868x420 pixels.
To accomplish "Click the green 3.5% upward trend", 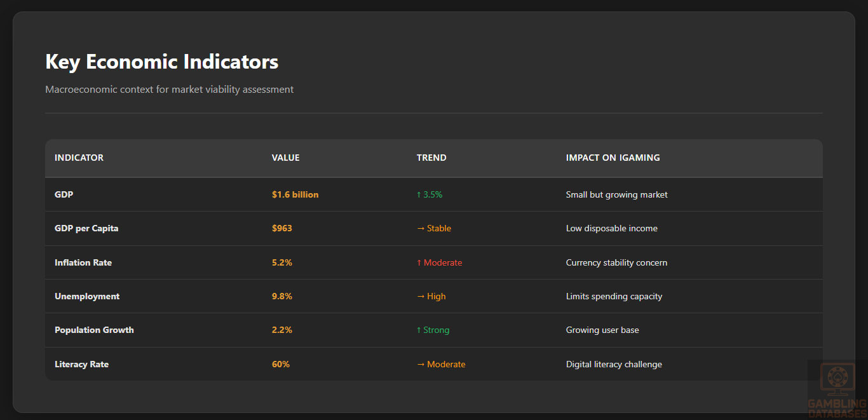I will click(x=430, y=194).
